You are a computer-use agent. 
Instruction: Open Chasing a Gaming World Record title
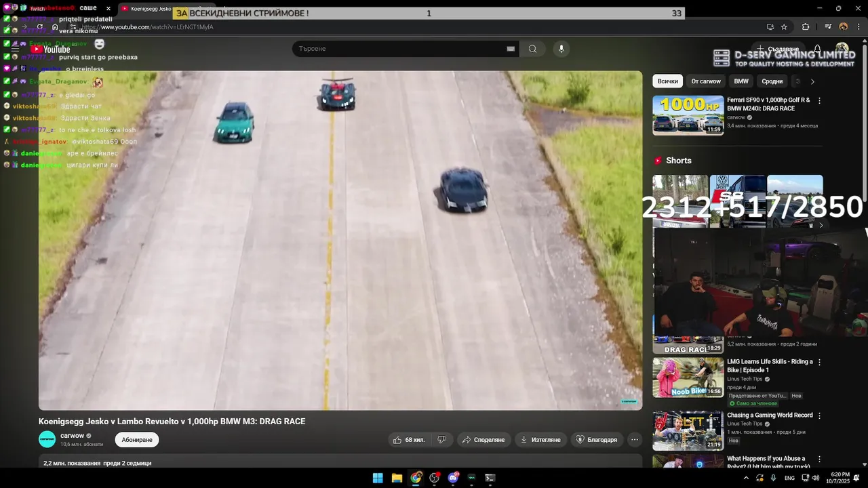point(770,415)
